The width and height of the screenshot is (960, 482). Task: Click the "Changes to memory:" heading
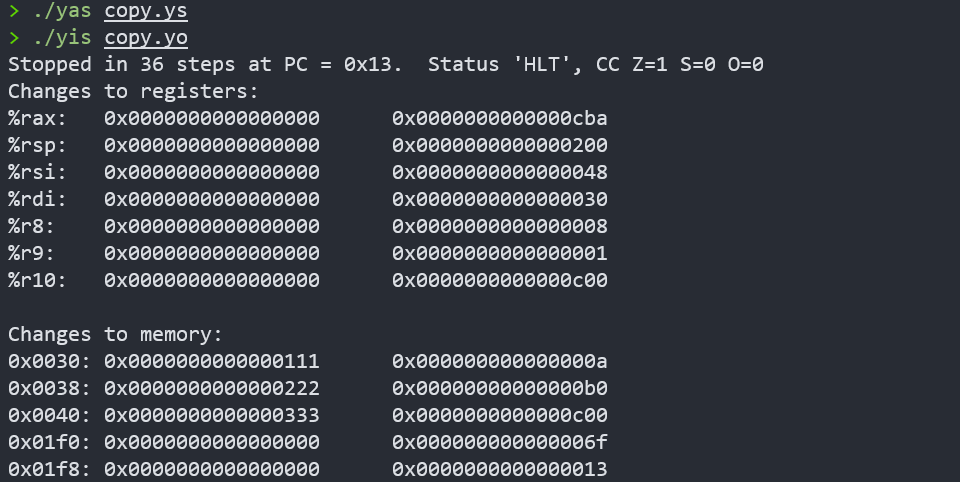click(115, 335)
